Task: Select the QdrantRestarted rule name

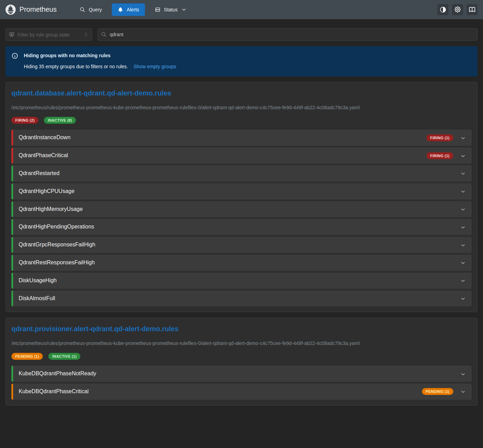Action: [39, 173]
